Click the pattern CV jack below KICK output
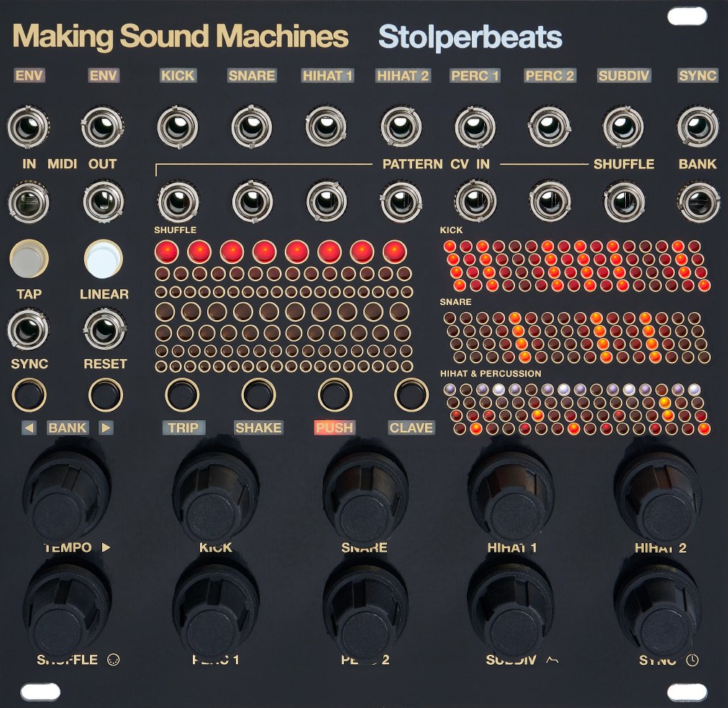This screenshot has height=708, width=728. 178,202
